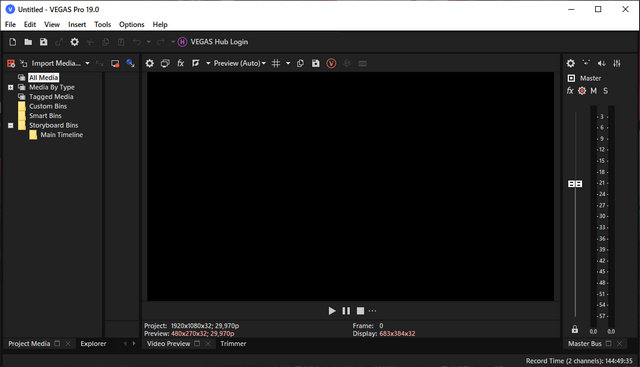Copy snapshot to clipboard icon

(300, 63)
